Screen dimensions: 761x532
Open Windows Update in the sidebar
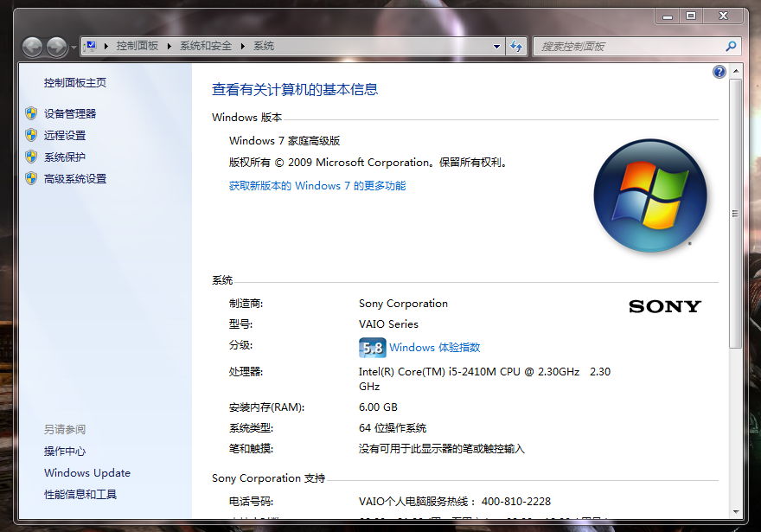(x=87, y=473)
